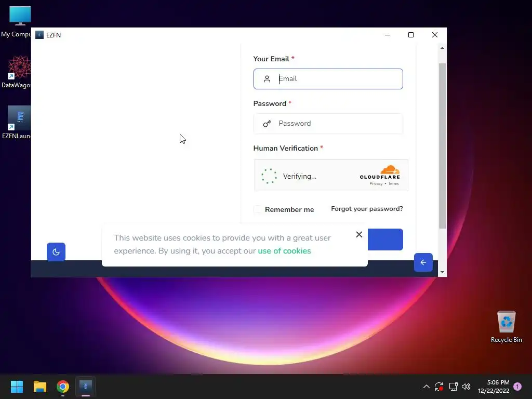The width and height of the screenshot is (532, 399).
Task: Click the Verifying spinner in captcha
Action: 269,176
